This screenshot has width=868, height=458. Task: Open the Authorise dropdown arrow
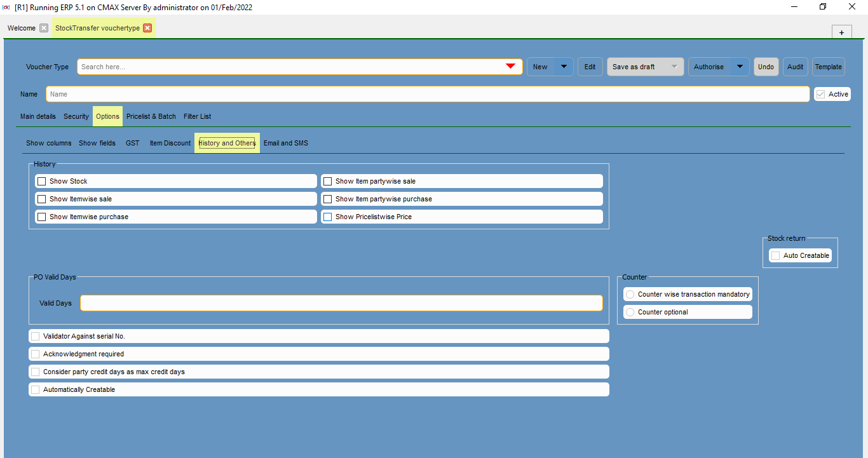[739, 66]
